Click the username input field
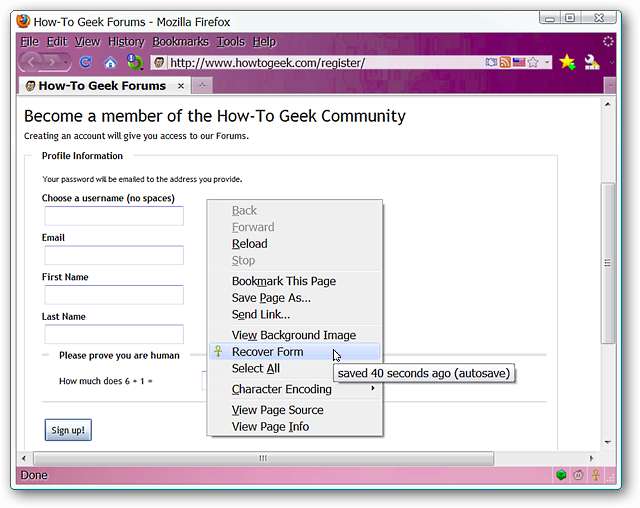 click(114, 216)
